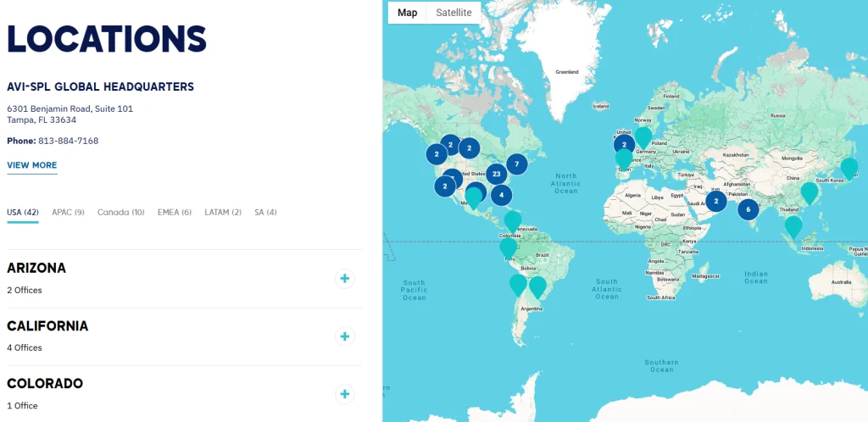The image size is (868, 422).
Task: Click the '6301 Benjamin Road, Suite 101' address line
Action: click(x=70, y=108)
